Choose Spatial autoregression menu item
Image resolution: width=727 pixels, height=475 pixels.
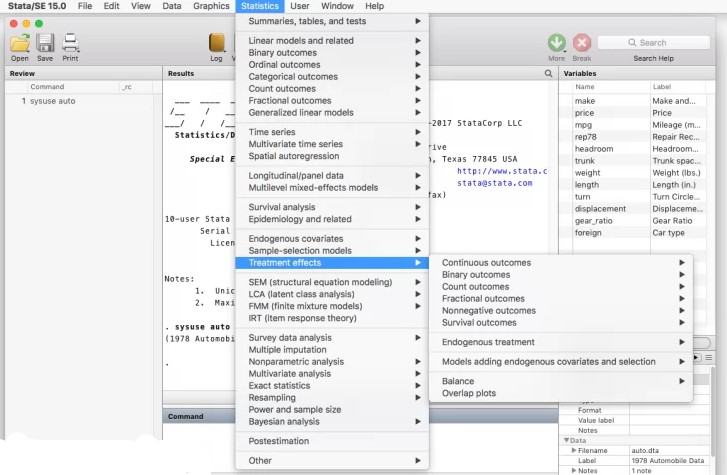tap(332, 156)
